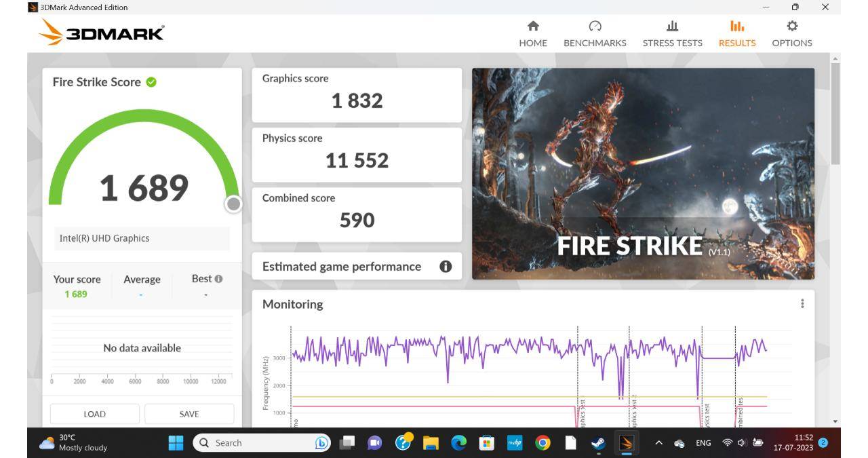868x458 pixels.
Task: Click the LOAD button
Action: 94,414
